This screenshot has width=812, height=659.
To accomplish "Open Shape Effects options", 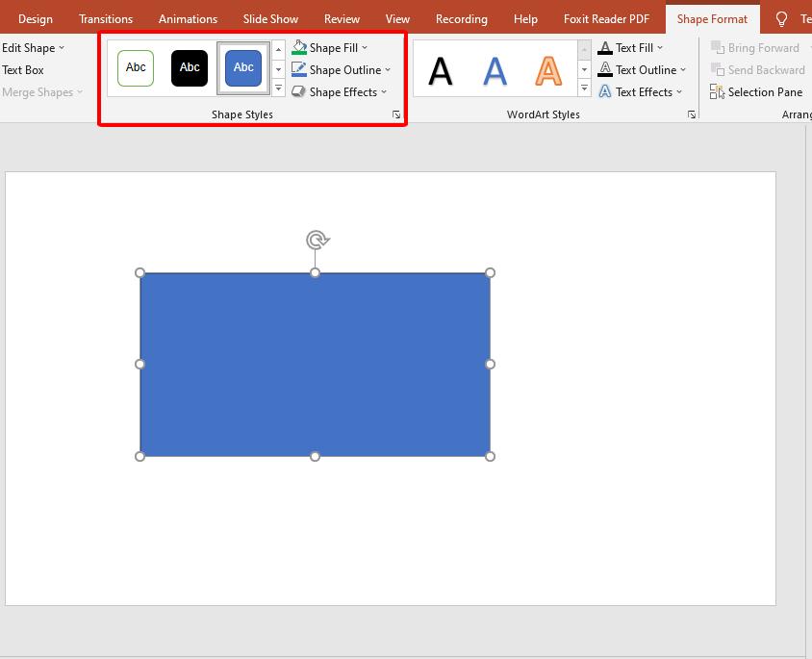I will pos(341,92).
